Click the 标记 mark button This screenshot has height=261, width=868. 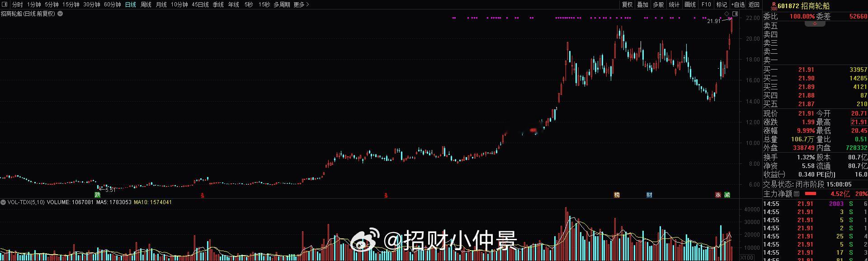pos(722,5)
